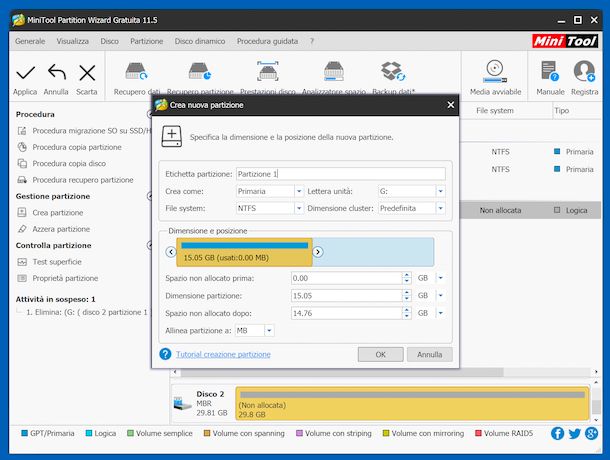Click the right arrow handle of partition slider
The width and height of the screenshot is (610, 460).
click(x=317, y=252)
